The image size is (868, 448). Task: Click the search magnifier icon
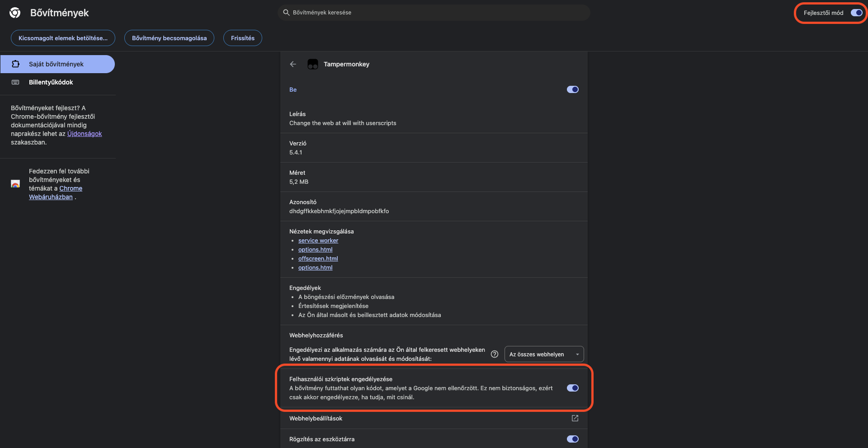[286, 13]
